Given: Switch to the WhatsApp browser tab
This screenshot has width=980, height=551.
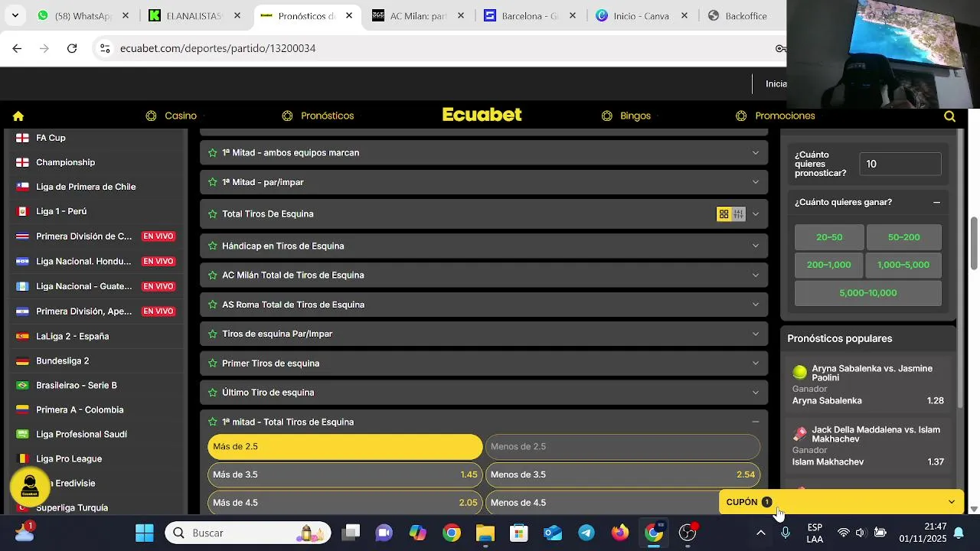Looking at the screenshot, I should pyautogui.click(x=84, y=16).
